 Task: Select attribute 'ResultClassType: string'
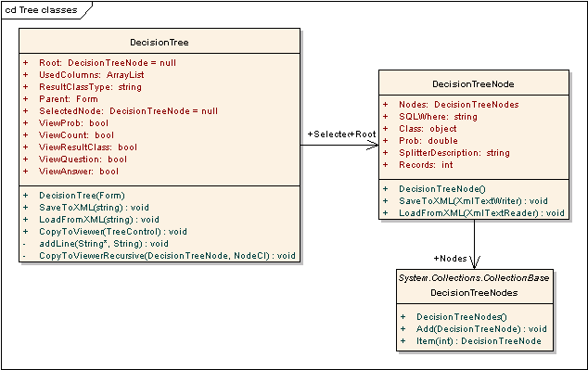tap(90, 87)
